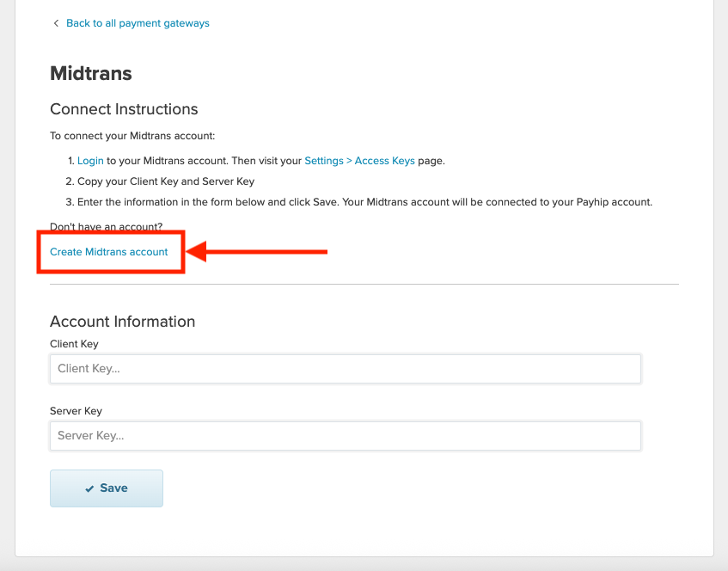Click step 3 "Enter the information" instruction
Screen dimensions: 728x571
[x=364, y=202]
